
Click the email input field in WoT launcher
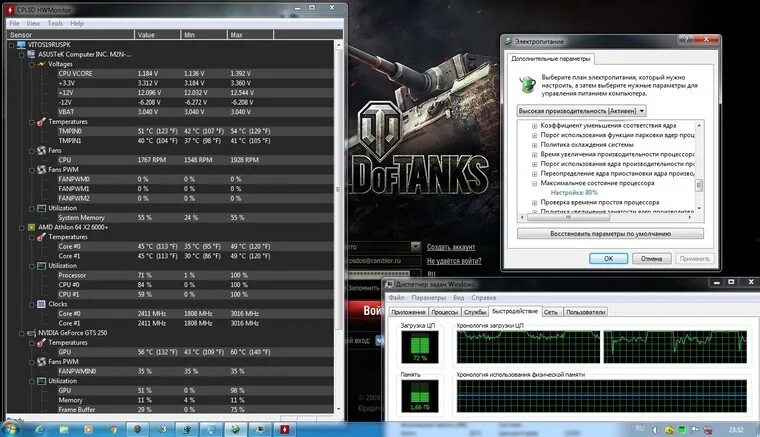[x=383, y=261]
